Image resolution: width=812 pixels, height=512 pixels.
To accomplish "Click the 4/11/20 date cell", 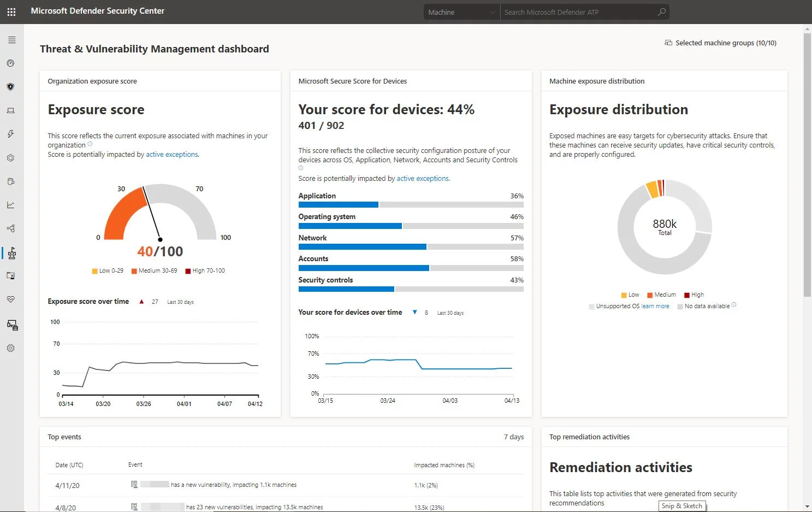I will [x=67, y=485].
